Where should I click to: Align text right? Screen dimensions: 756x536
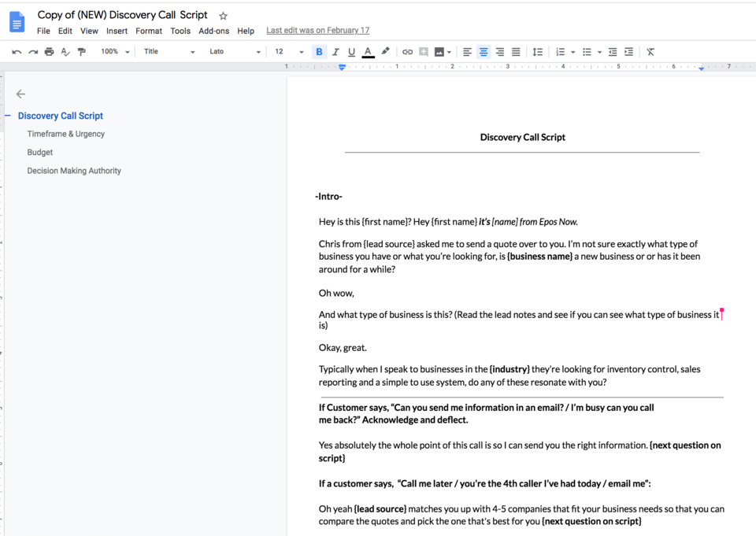[x=500, y=52]
